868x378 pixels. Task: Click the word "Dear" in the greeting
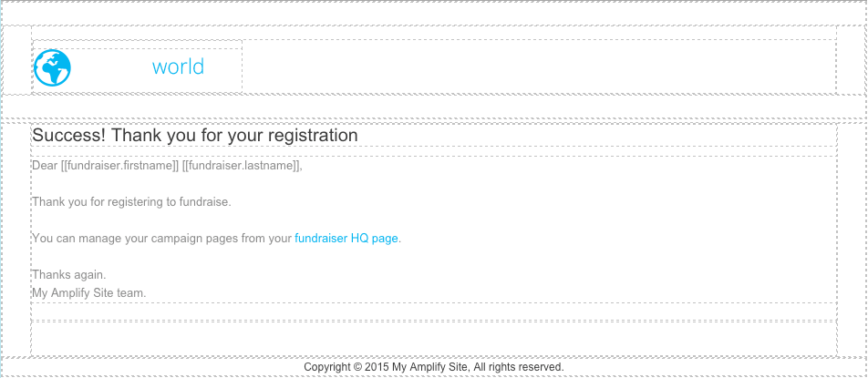[45, 165]
